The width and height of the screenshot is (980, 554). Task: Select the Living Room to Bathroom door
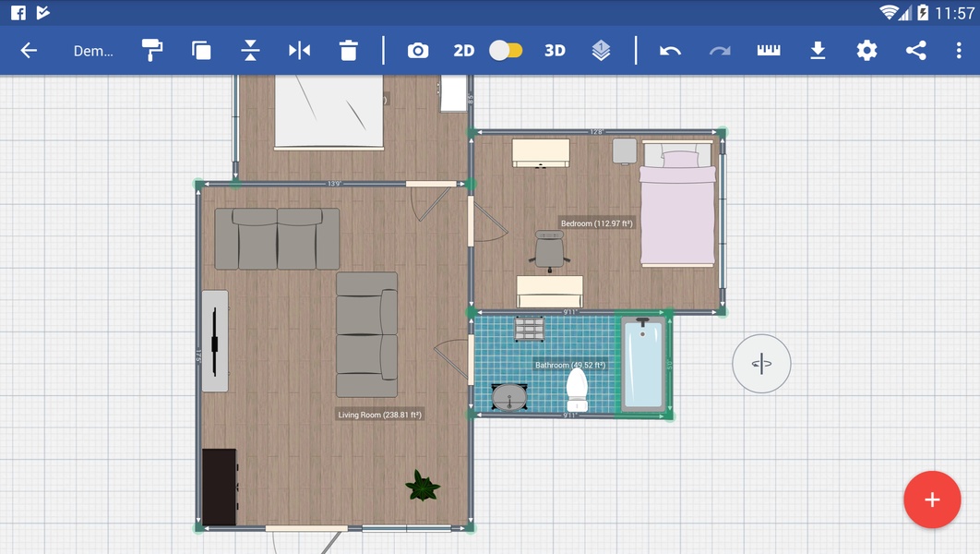tap(454, 359)
